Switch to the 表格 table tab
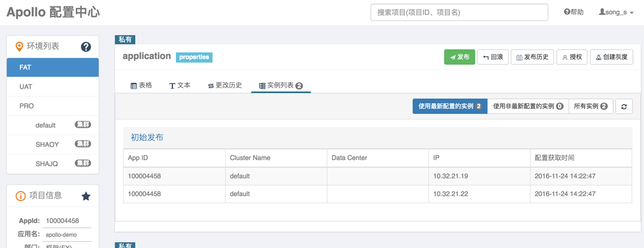644x248 pixels. click(x=141, y=85)
